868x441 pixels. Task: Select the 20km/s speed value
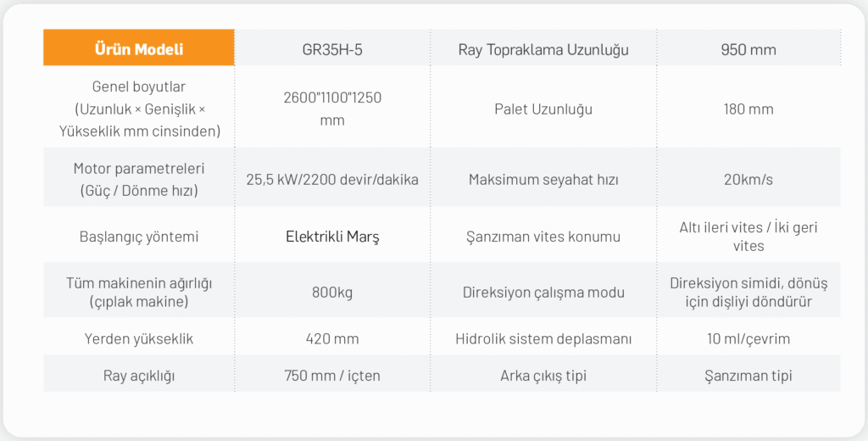coord(748,180)
